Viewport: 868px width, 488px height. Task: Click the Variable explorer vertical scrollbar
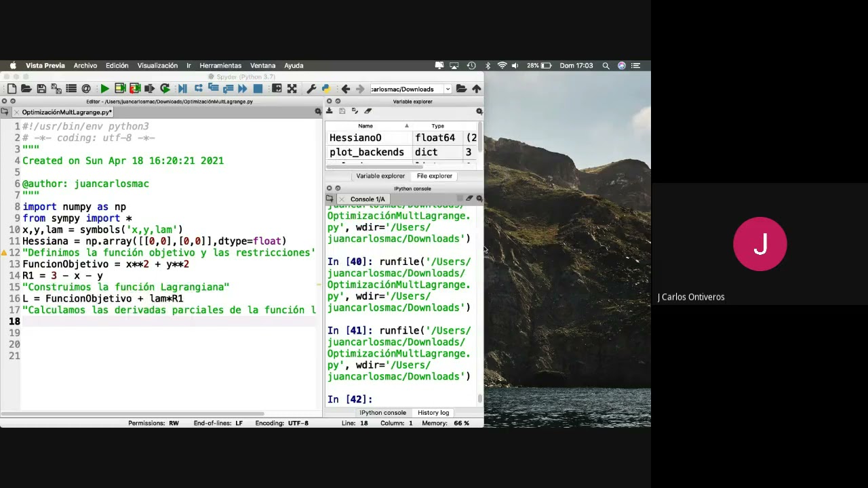(x=481, y=137)
